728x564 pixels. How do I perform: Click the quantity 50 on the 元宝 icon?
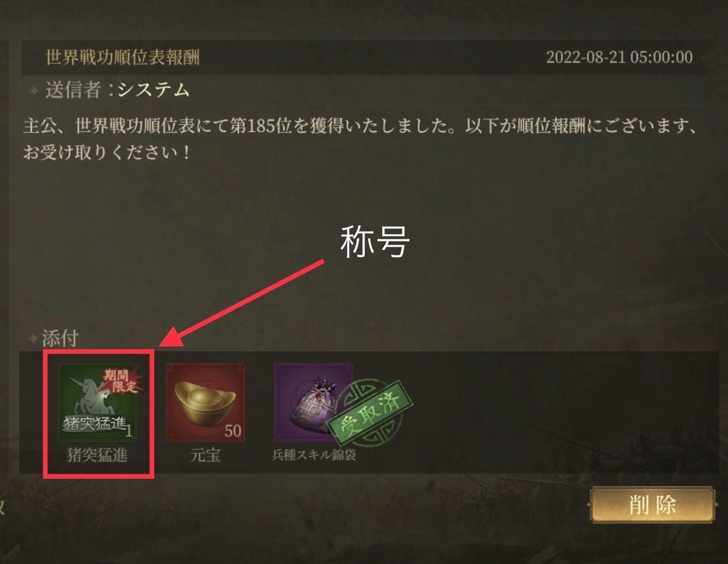[x=233, y=431]
